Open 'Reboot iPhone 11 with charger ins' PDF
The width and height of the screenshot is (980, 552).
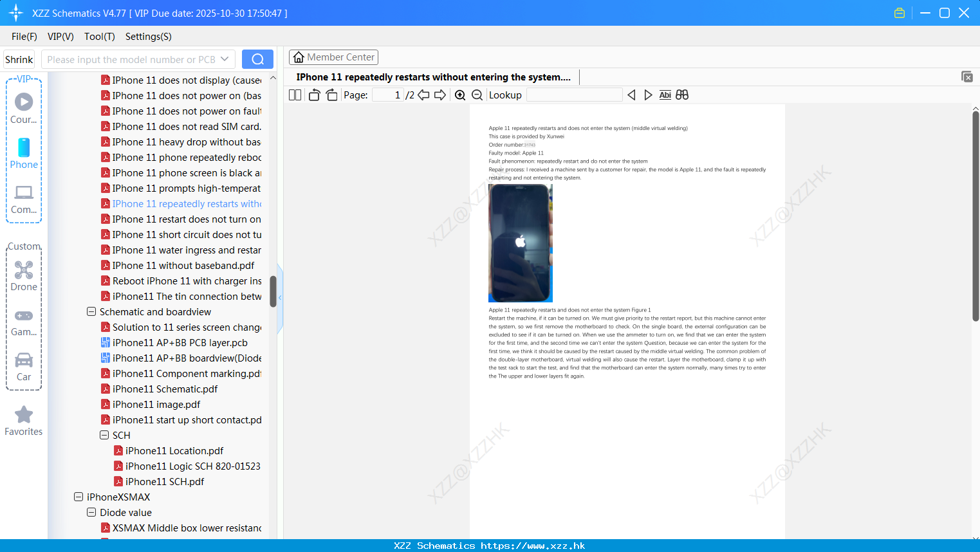[x=181, y=281]
